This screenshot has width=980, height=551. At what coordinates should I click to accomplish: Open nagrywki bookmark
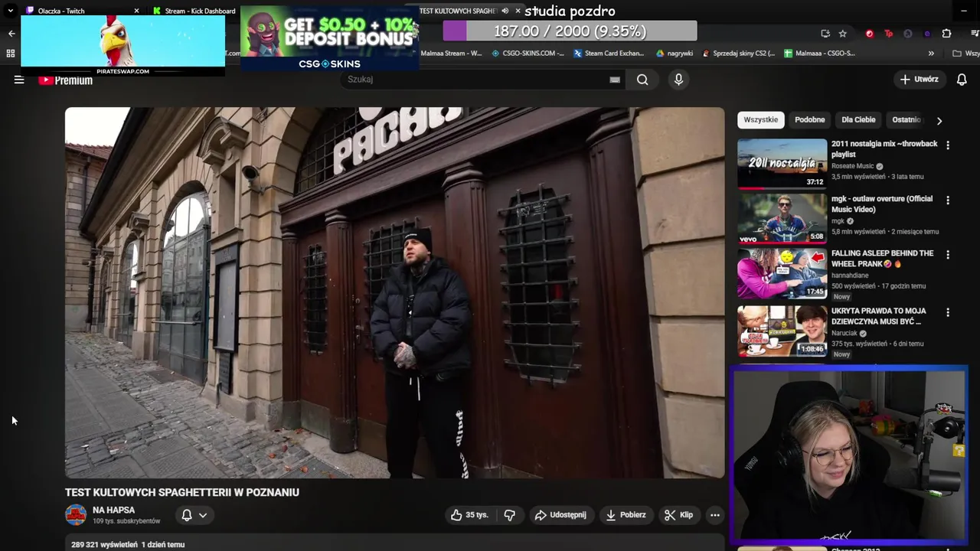[x=675, y=54]
